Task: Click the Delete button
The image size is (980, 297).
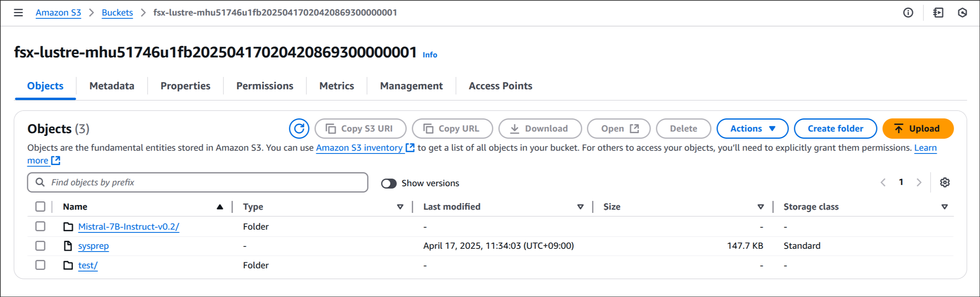Action: (x=683, y=129)
